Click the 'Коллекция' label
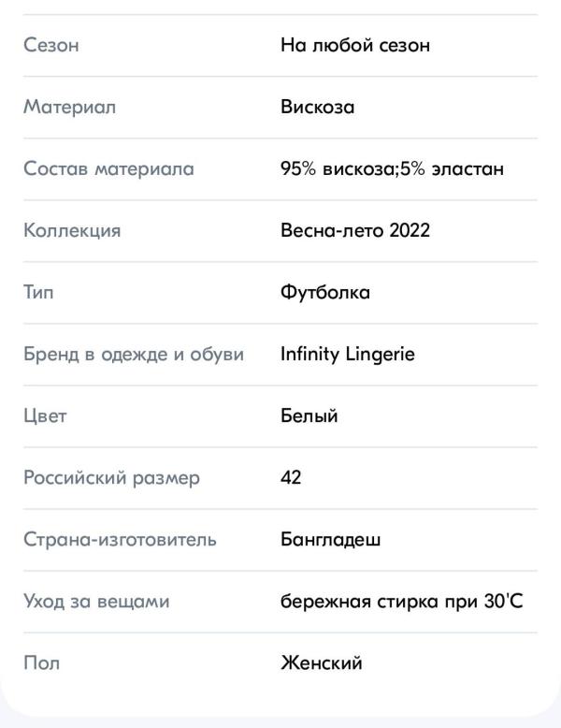561x728 pixels. (x=72, y=230)
